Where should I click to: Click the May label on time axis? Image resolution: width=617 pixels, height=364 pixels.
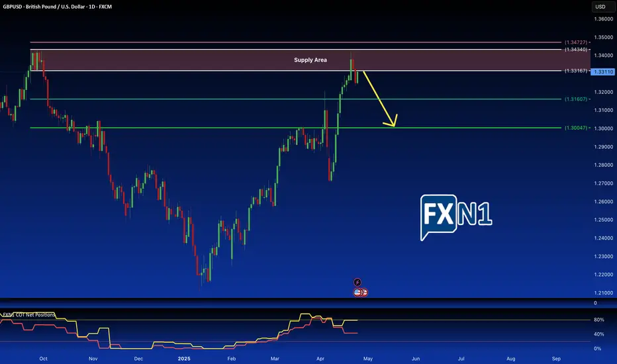(x=368, y=359)
